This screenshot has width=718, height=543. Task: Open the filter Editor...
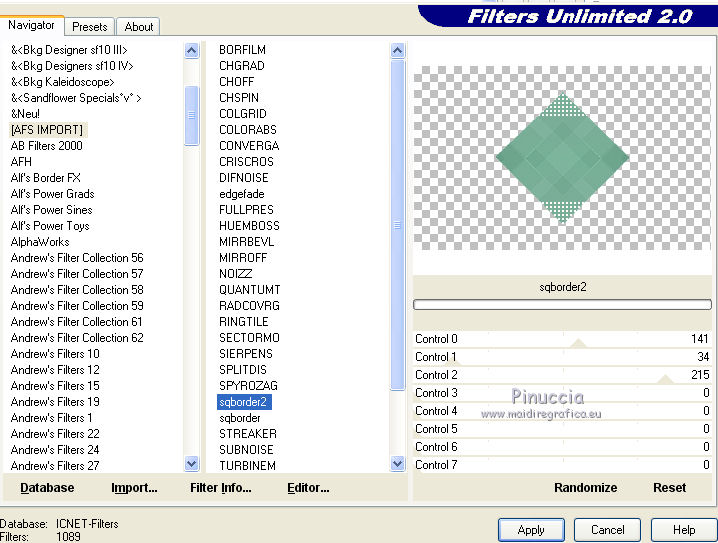(x=308, y=488)
